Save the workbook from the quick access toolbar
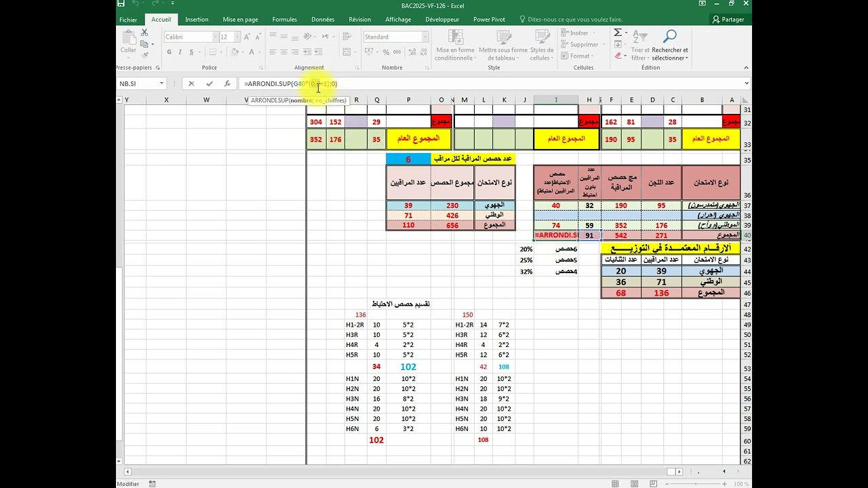The height and width of the screenshot is (488, 868). tap(121, 4)
